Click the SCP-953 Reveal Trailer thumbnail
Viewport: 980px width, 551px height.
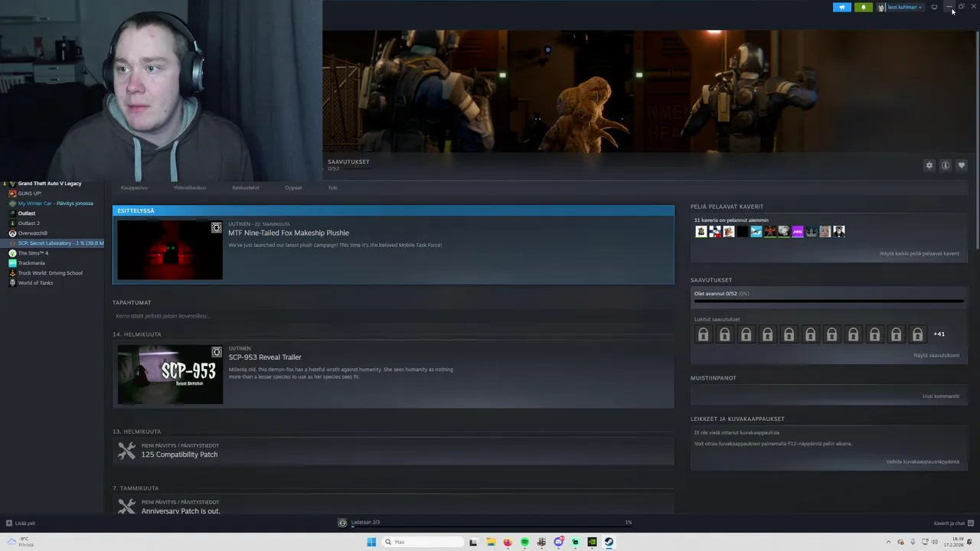170,374
